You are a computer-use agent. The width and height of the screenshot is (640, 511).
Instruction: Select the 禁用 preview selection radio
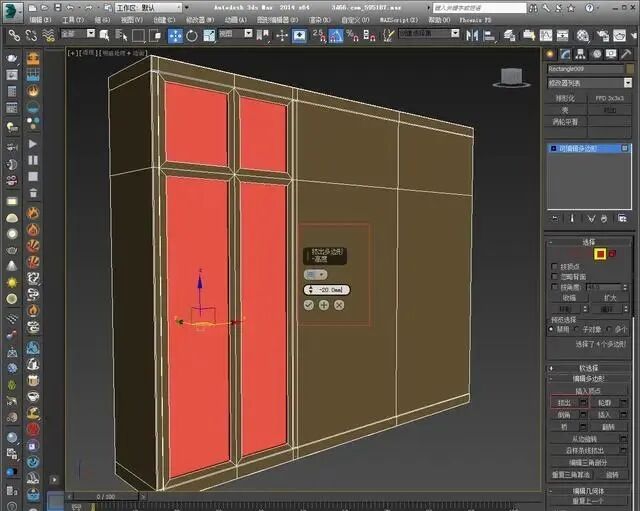[x=551, y=329]
